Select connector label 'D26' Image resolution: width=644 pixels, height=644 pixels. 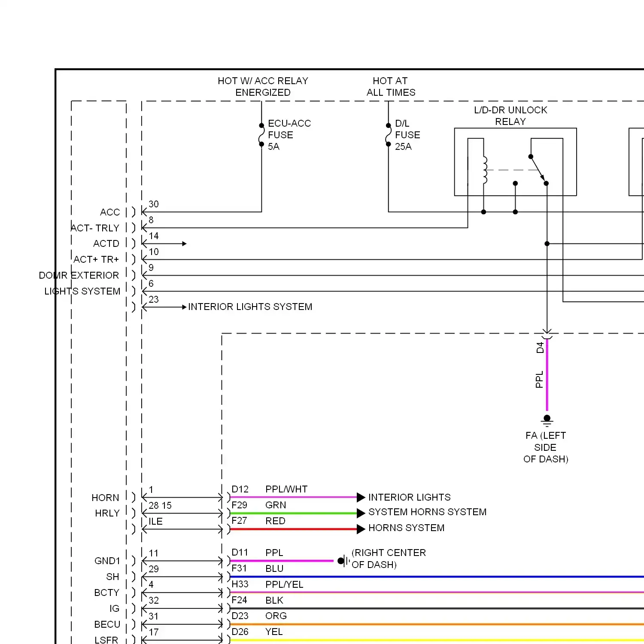240,632
